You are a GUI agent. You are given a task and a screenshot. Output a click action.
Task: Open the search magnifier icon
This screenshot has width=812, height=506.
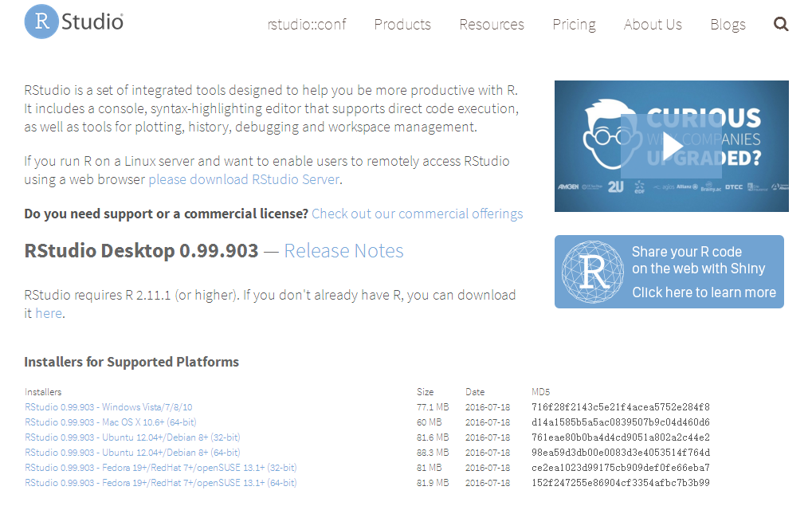tap(781, 25)
